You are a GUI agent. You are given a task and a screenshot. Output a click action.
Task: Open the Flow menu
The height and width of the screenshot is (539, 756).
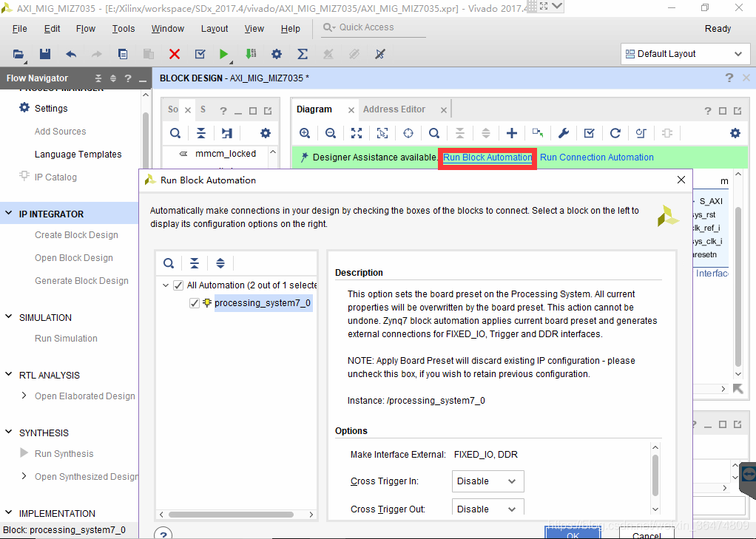coord(86,29)
